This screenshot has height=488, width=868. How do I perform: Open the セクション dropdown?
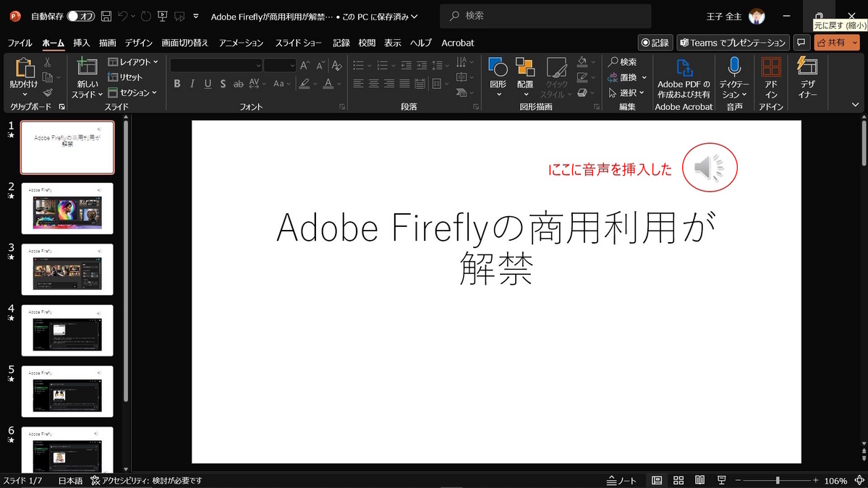coord(132,93)
